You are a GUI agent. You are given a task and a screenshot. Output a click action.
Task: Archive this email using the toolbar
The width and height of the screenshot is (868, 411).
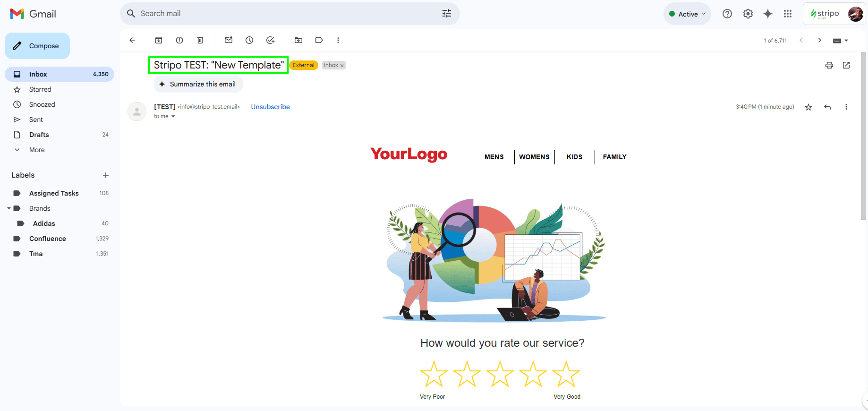(x=159, y=40)
